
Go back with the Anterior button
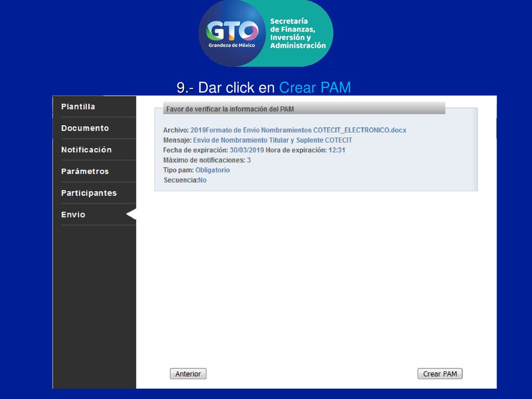(188, 374)
